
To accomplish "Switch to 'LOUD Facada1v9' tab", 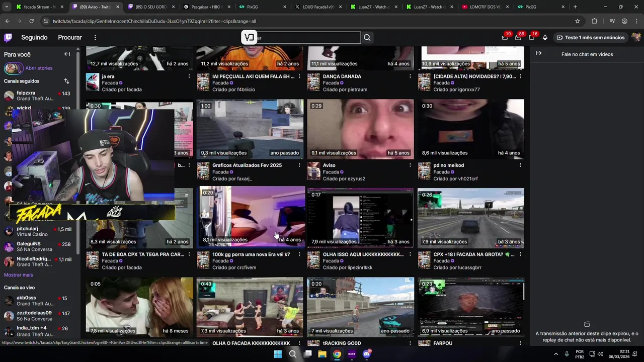I will tap(317, 7).
